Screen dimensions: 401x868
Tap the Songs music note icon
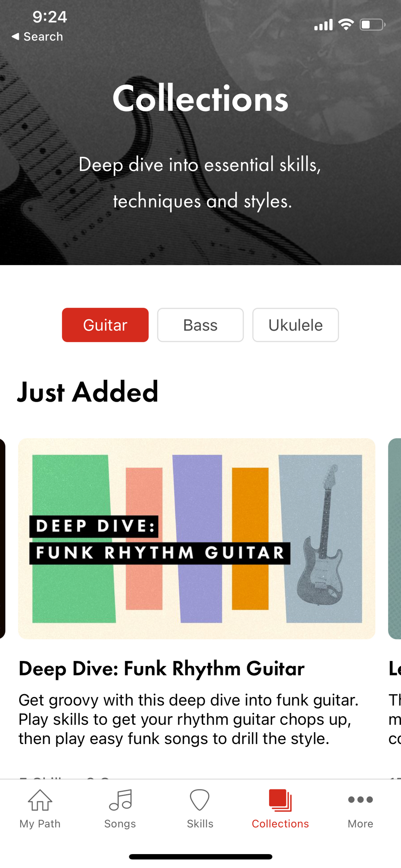coord(120,800)
